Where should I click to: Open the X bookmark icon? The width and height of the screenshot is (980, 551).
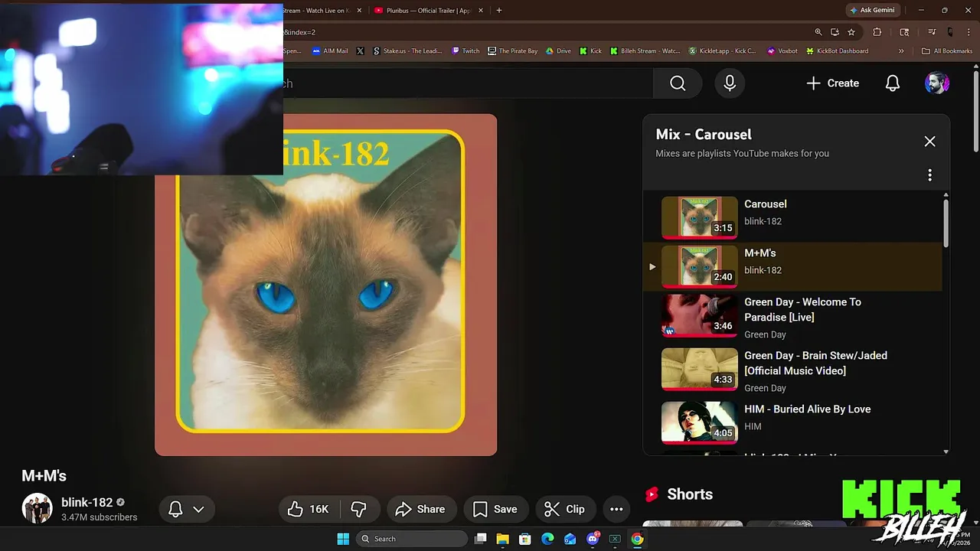coord(361,51)
